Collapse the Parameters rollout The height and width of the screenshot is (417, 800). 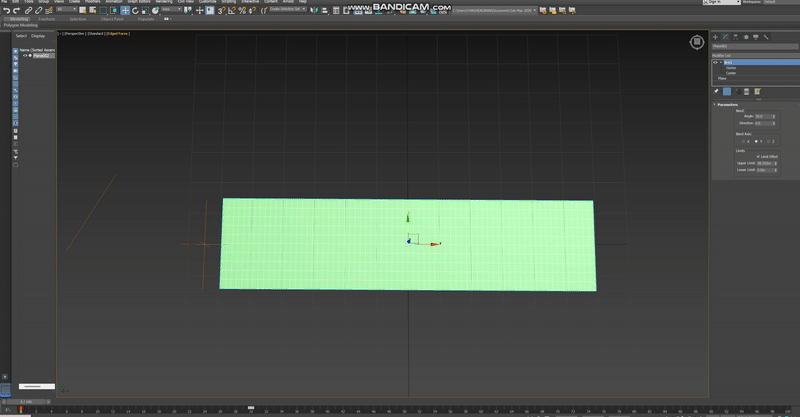point(715,105)
